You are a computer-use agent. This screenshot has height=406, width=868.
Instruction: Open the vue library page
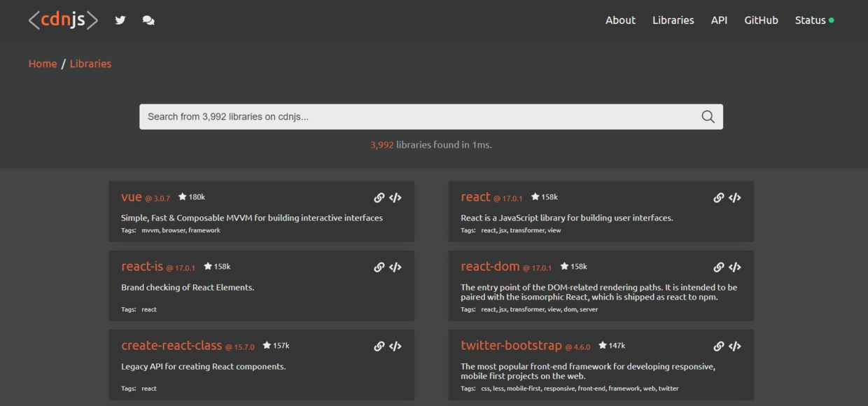(132, 197)
